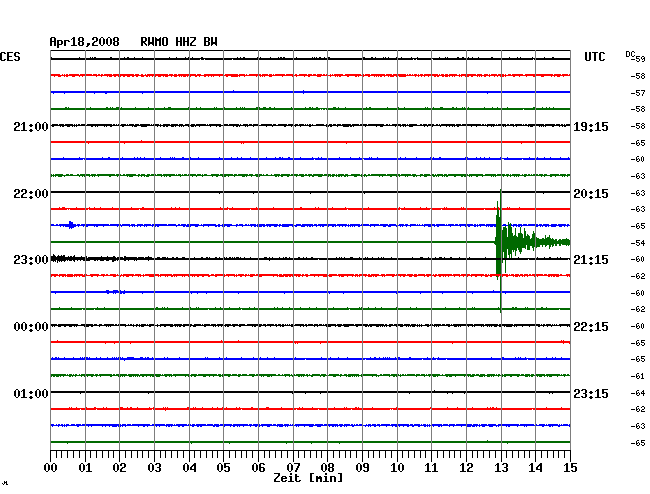Image resolution: width=650 pixels, height=494 pixels.
Task: Select the station label "RWMO HHZ BW"
Action: click(179, 42)
